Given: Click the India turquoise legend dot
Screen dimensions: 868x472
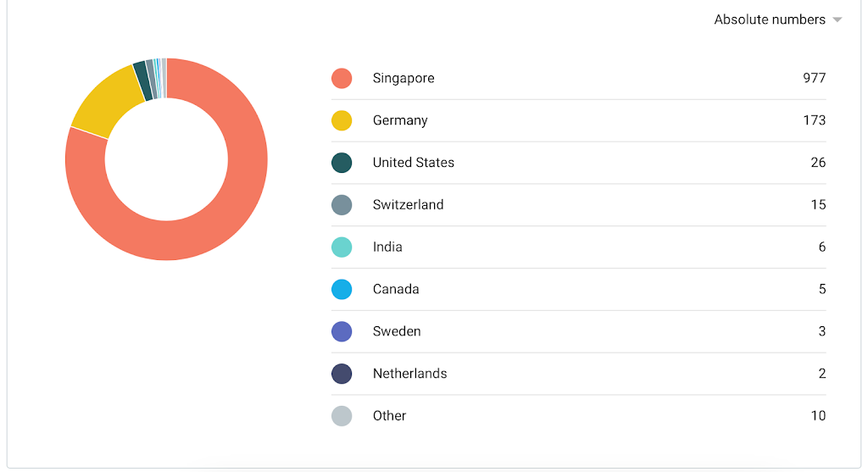Looking at the screenshot, I should [342, 247].
